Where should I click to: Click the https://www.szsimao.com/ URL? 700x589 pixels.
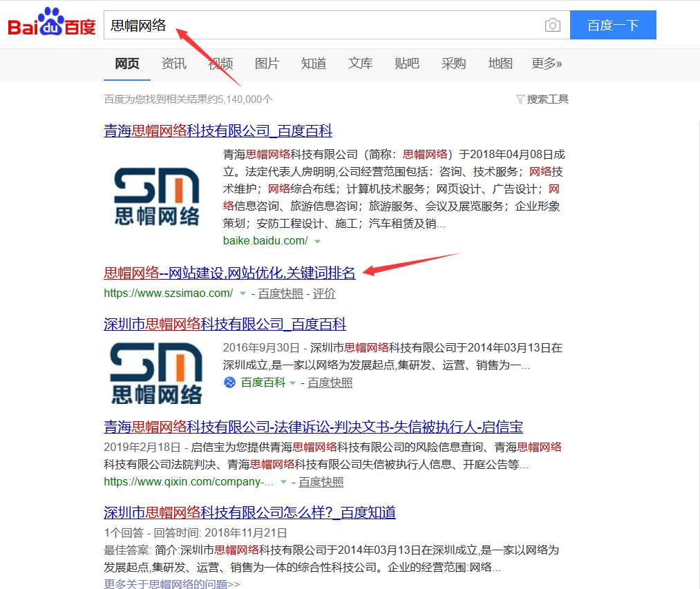coord(169,293)
